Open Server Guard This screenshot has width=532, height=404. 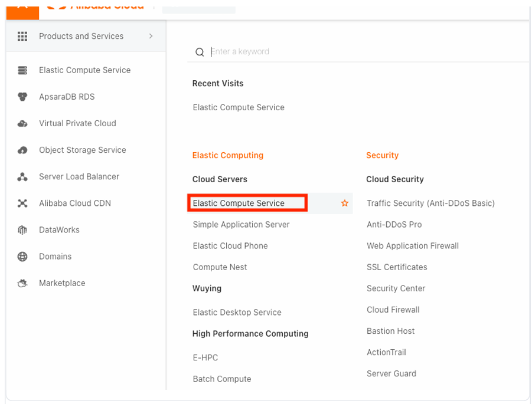391,374
